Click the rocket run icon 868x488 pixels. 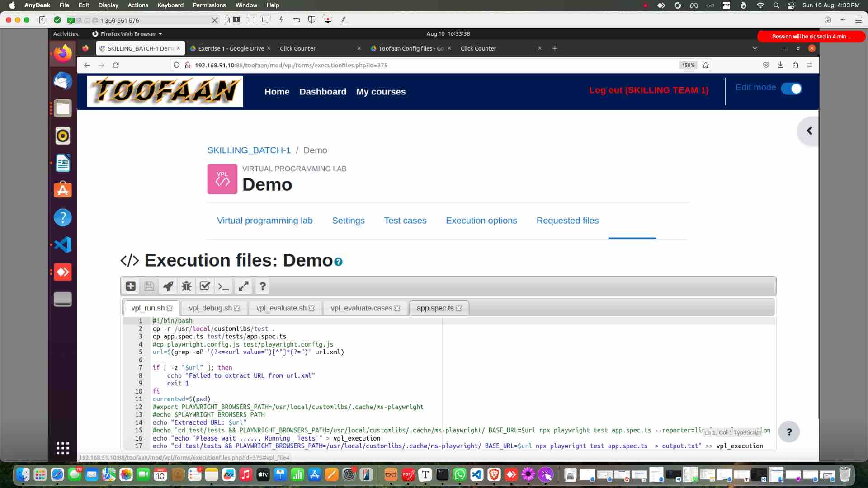coord(168,286)
